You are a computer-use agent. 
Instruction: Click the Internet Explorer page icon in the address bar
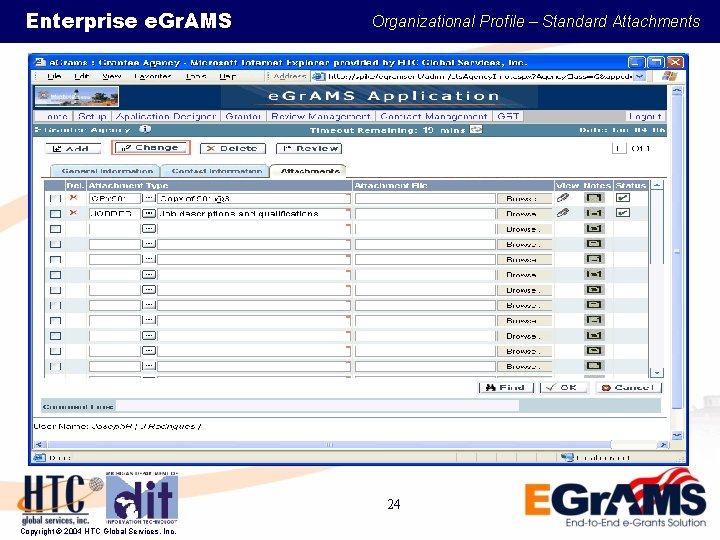click(x=319, y=76)
